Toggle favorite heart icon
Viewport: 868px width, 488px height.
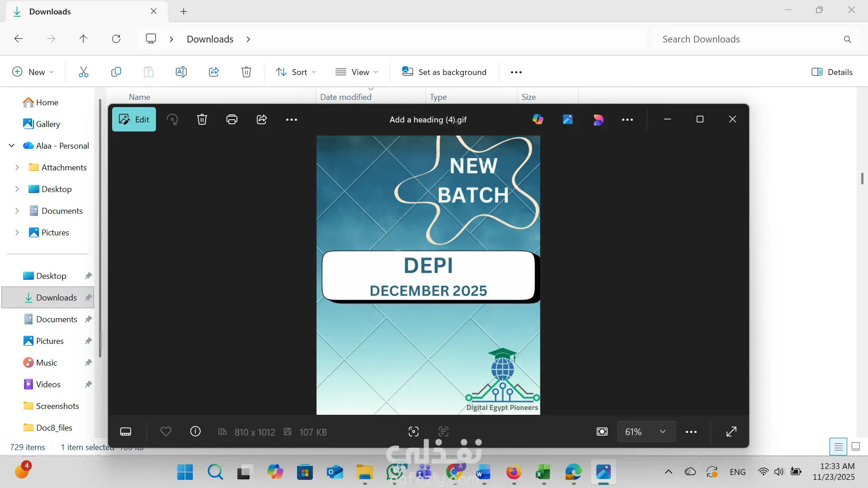pos(166,432)
